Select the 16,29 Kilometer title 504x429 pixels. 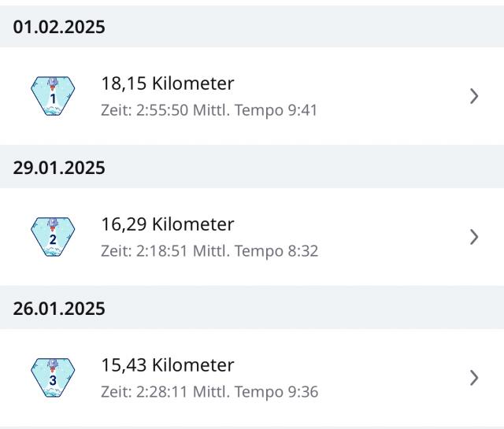click(168, 224)
